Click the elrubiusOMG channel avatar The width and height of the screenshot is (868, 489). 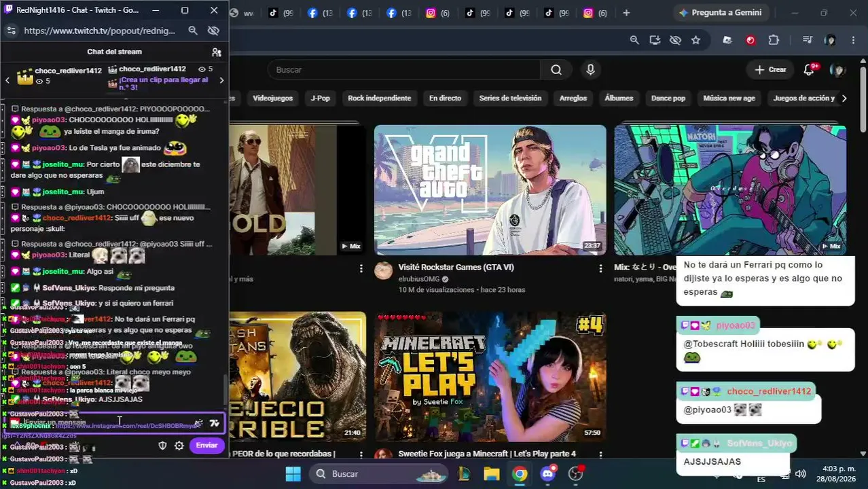(384, 271)
